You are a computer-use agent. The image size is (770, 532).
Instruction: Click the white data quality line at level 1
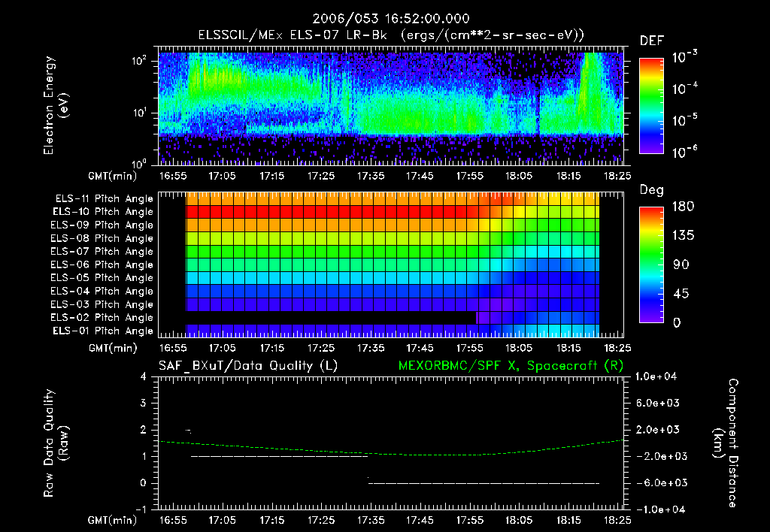279,456
